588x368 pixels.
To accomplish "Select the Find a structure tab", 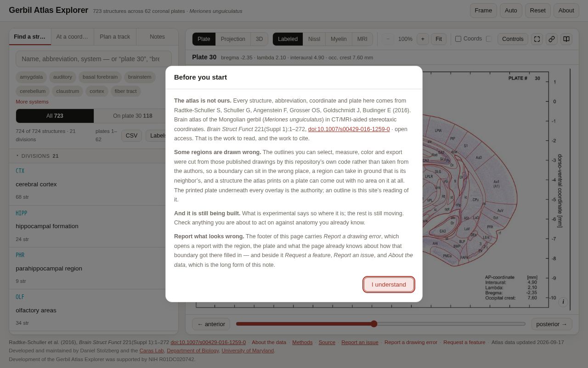I will click(x=30, y=37).
